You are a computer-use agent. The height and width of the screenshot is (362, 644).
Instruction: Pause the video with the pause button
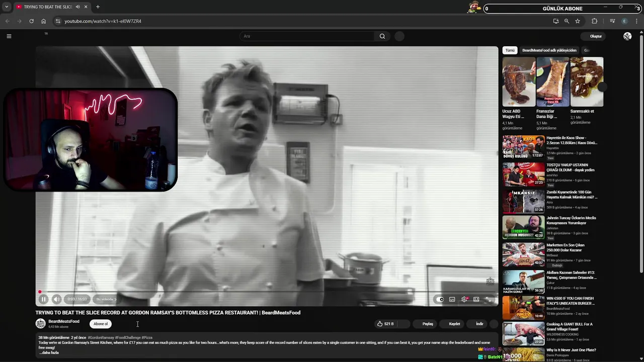(x=43, y=299)
